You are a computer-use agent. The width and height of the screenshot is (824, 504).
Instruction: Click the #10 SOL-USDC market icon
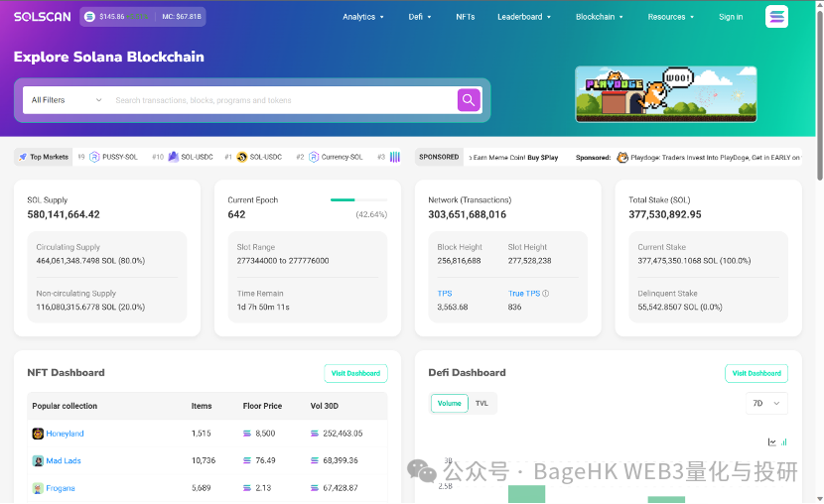pyautogui.click(x=173, y=157)
